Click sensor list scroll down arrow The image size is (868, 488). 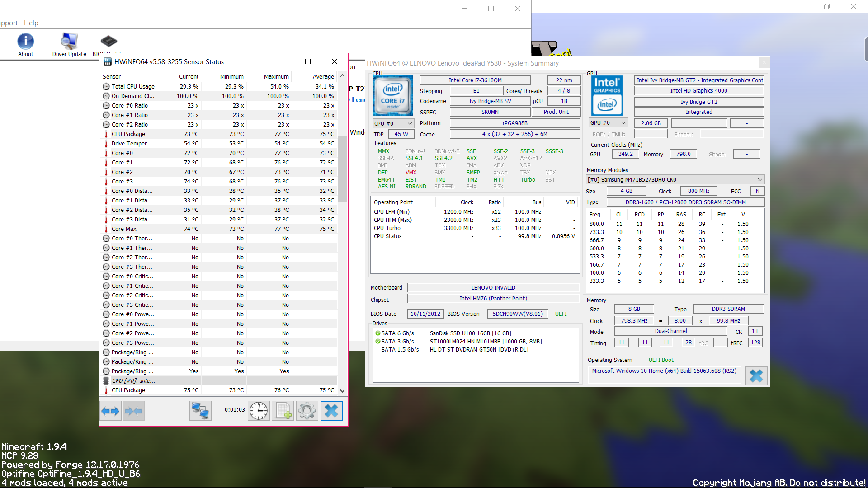[x=342, y=391]
